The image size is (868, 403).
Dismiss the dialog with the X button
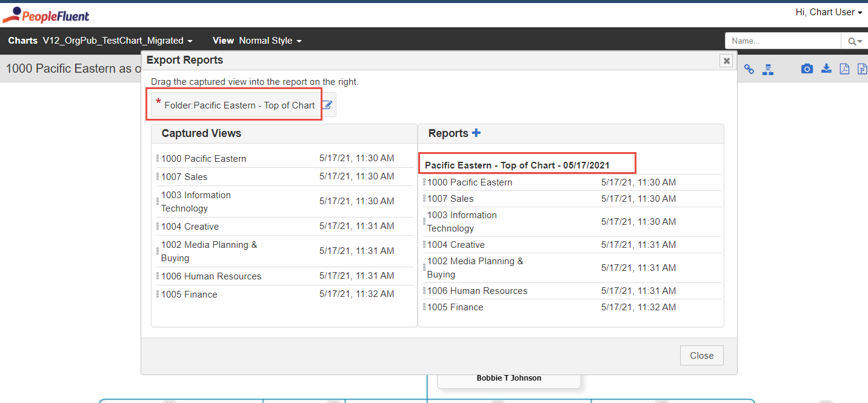(726, 61)
